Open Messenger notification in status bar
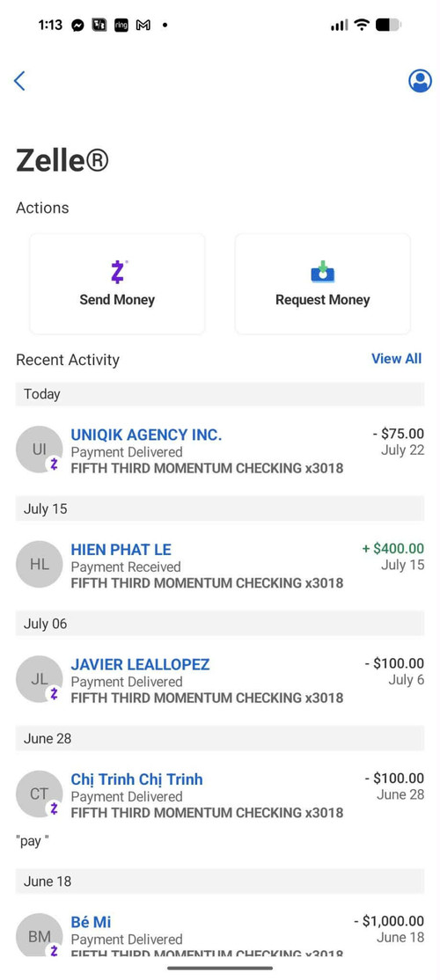The image size is (440, 980). (x=77, y=26)
